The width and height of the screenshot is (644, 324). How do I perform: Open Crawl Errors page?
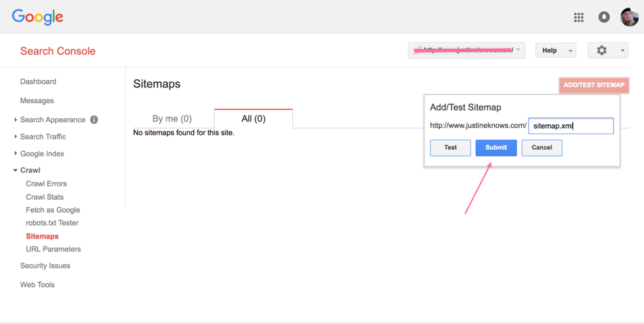tap(47, 183)
